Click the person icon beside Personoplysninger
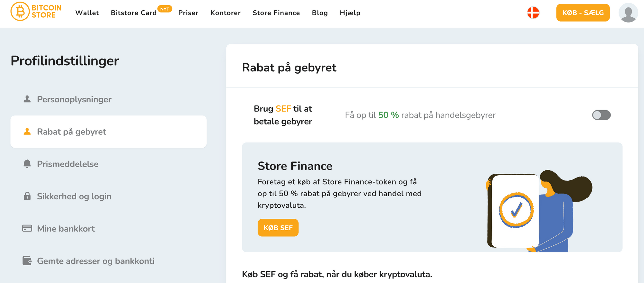 pyautogui.click(x=27, y=99)
